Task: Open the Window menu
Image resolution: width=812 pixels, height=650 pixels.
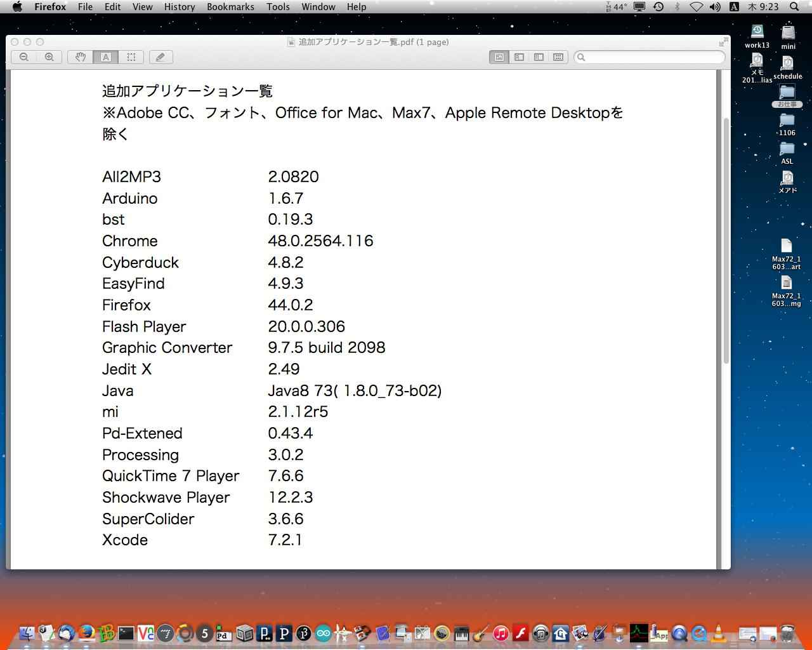Action: (318, 7)
